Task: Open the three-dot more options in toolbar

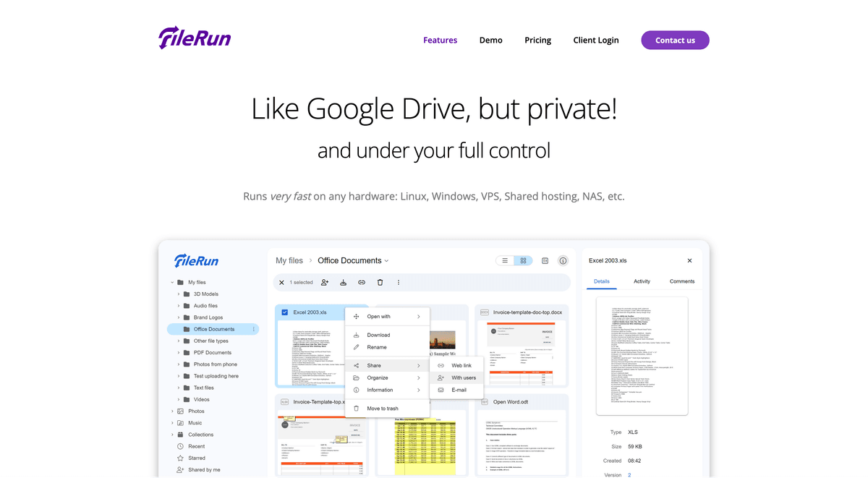Action: click(399, 283)
